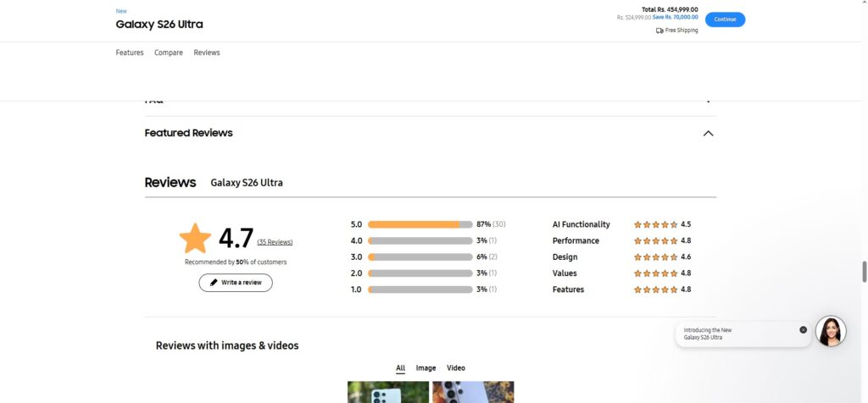This screenshot has width=868, height=403.
Task: Click the Values star rating
Action: [655, 273]
